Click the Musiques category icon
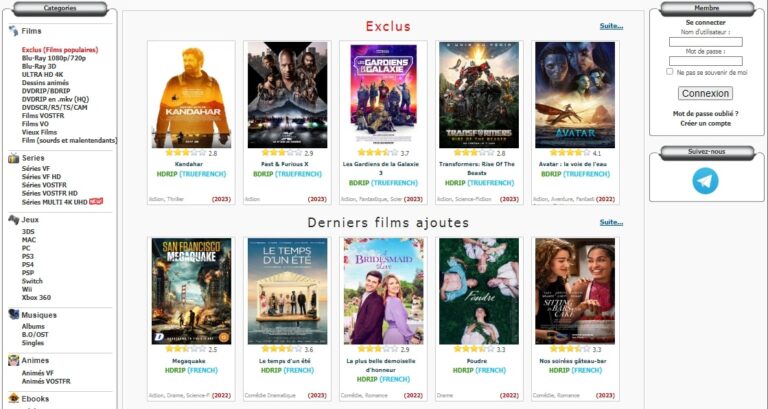768x409 pixels. [x=14, y=314]
